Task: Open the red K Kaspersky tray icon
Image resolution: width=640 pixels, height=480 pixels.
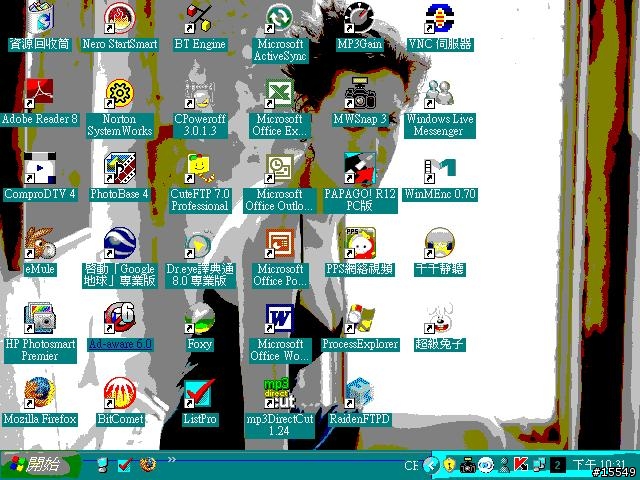Action: coord(521,465)
